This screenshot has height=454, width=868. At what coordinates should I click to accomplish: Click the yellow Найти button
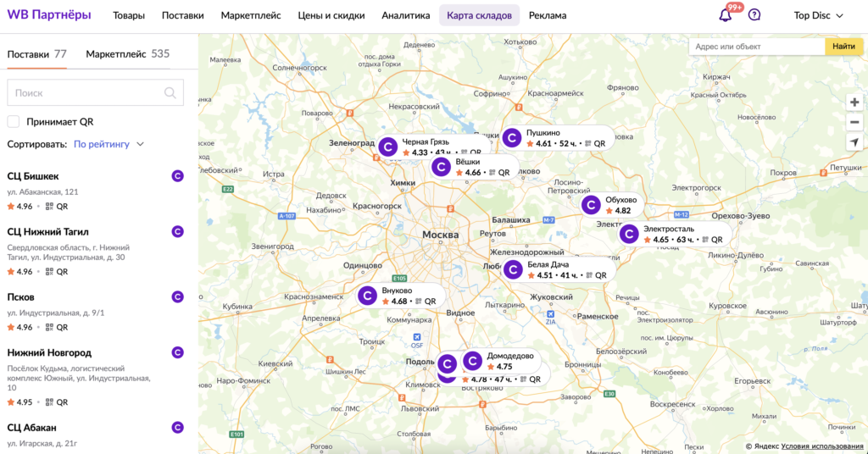tap(843, 47)
